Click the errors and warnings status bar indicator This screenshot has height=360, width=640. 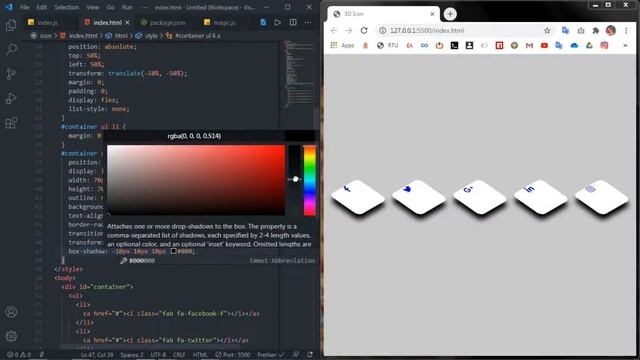pos(19,355)
